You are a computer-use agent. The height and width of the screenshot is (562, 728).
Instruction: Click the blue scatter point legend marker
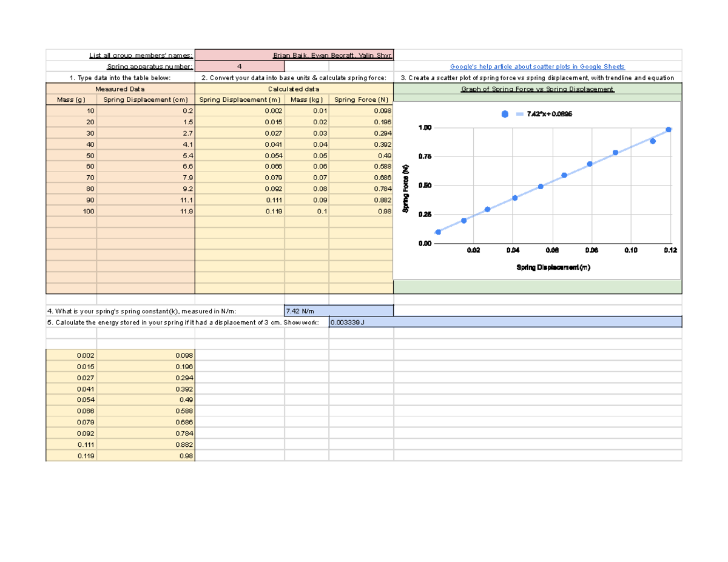pos(504,113)
